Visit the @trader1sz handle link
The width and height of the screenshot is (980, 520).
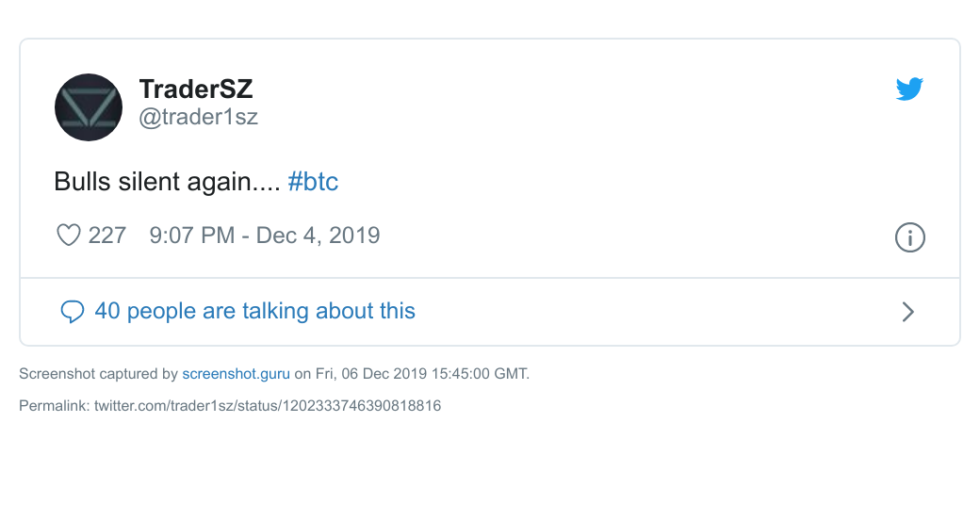click(x=198, y=117)
